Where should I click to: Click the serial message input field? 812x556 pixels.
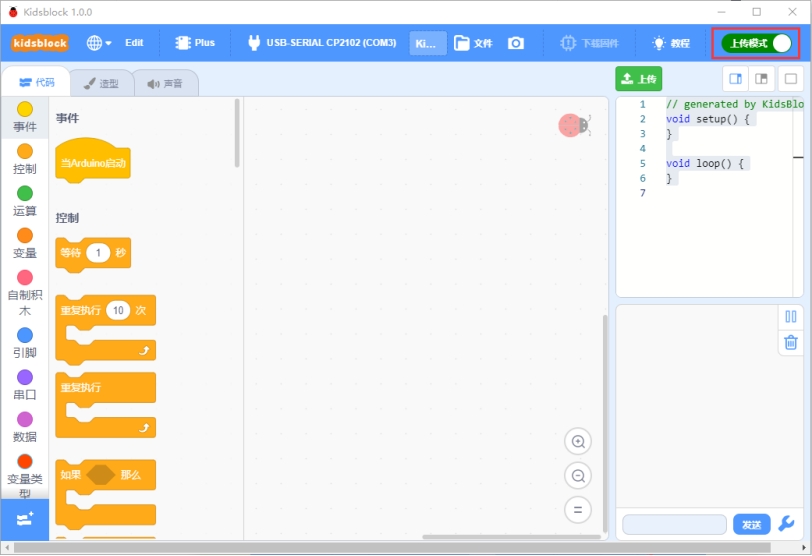point(674,524)
